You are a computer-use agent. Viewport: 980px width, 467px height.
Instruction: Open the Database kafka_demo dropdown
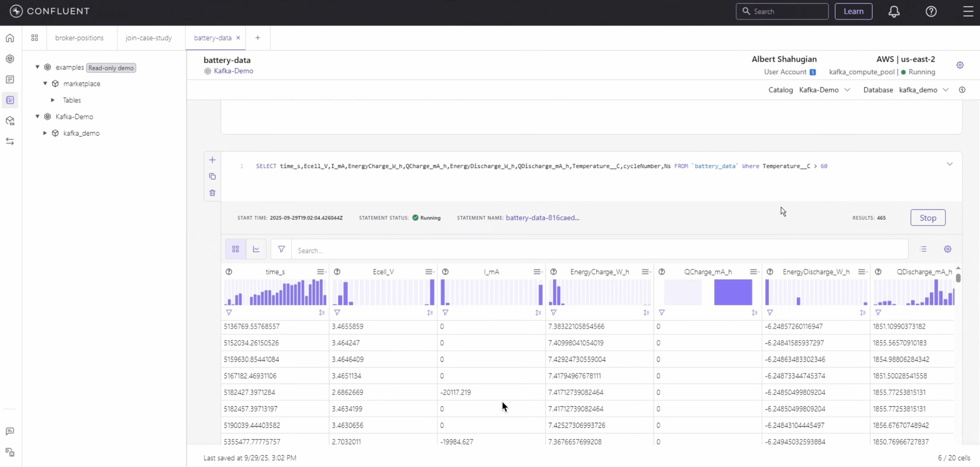tap(924, 90)
